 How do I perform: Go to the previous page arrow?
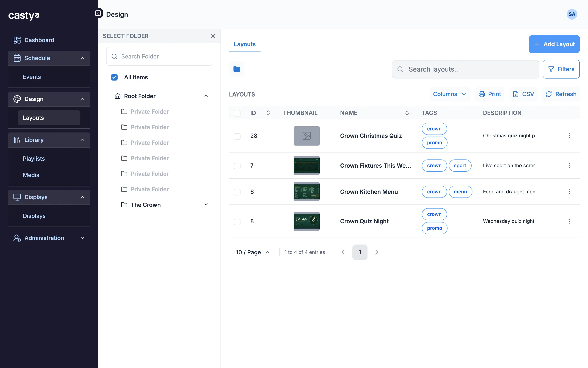(x=343, y=252)
